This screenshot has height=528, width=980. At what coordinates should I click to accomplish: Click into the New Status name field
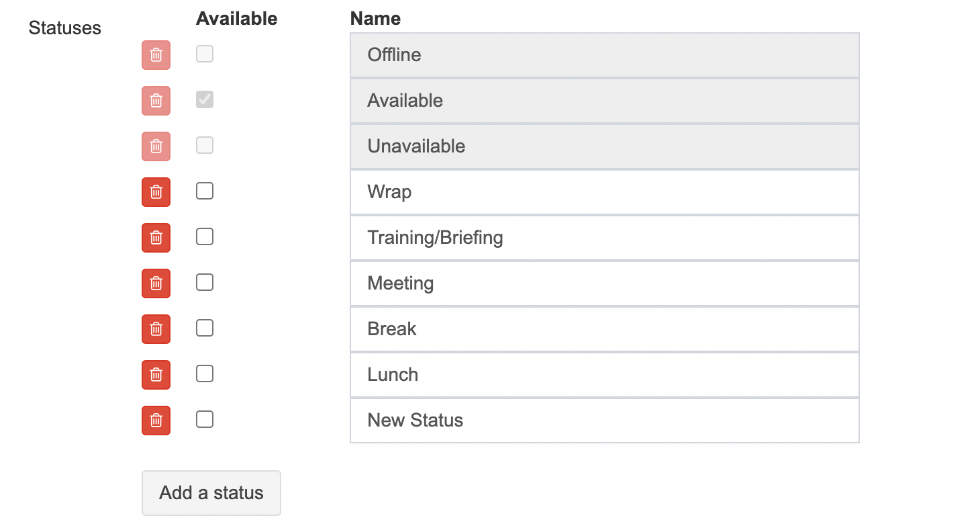604,421
